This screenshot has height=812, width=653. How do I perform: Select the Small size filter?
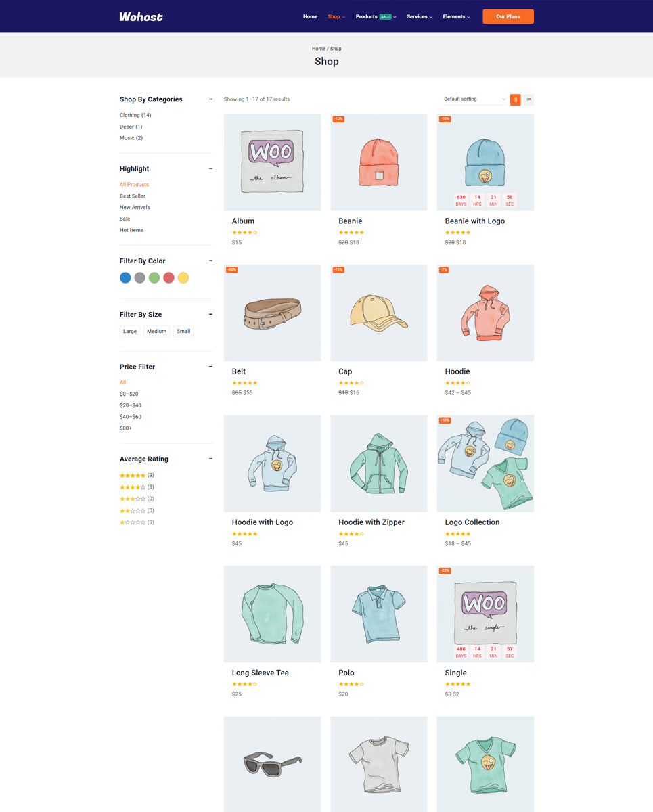pyautogui.click(x=183, y=331)
